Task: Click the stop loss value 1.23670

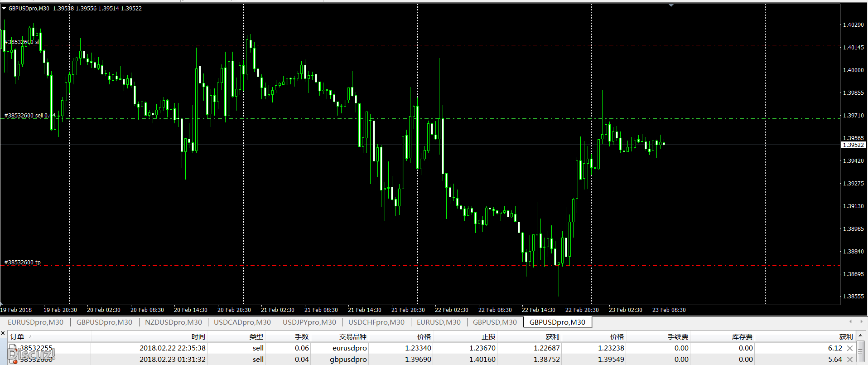Action: tap(482, 348)
